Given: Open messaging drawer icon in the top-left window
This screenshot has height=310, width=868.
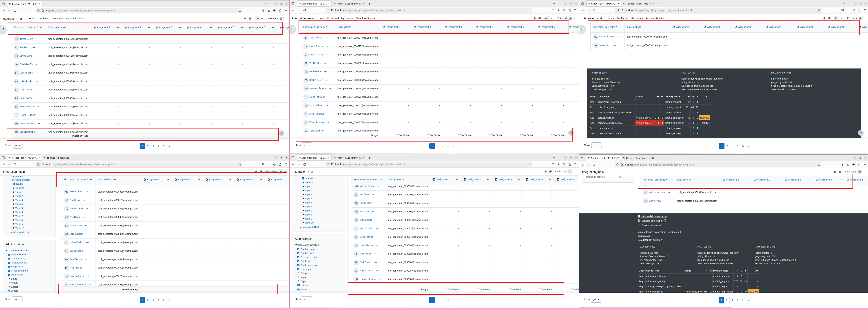Looking at the screenshot, I should coord(250,19).
